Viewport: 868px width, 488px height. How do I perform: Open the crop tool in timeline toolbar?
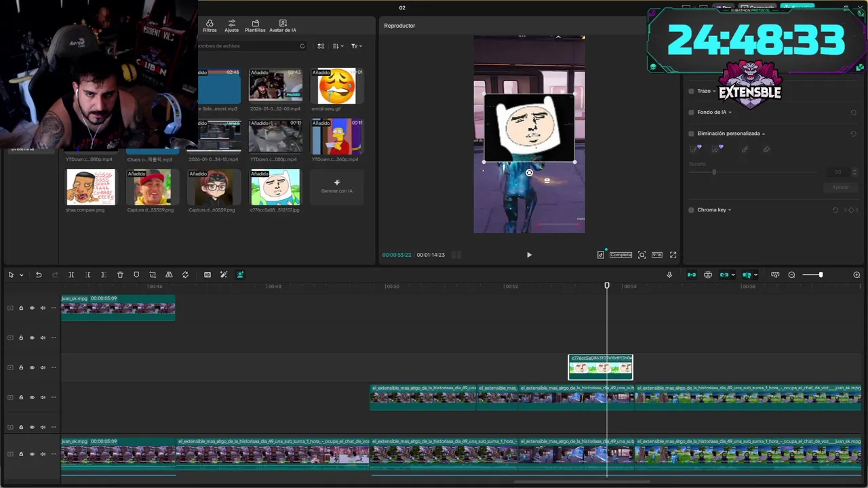(153, 274)
